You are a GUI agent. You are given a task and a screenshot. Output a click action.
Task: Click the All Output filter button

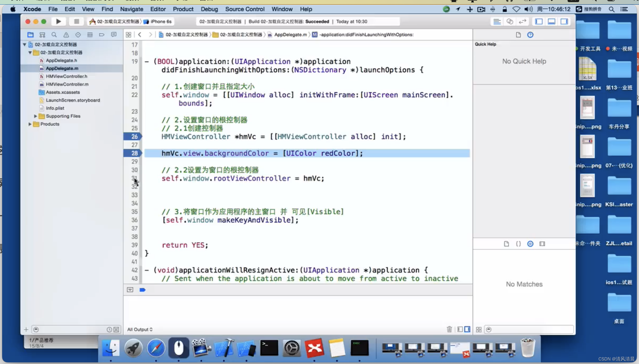click(x=140, y=329)
